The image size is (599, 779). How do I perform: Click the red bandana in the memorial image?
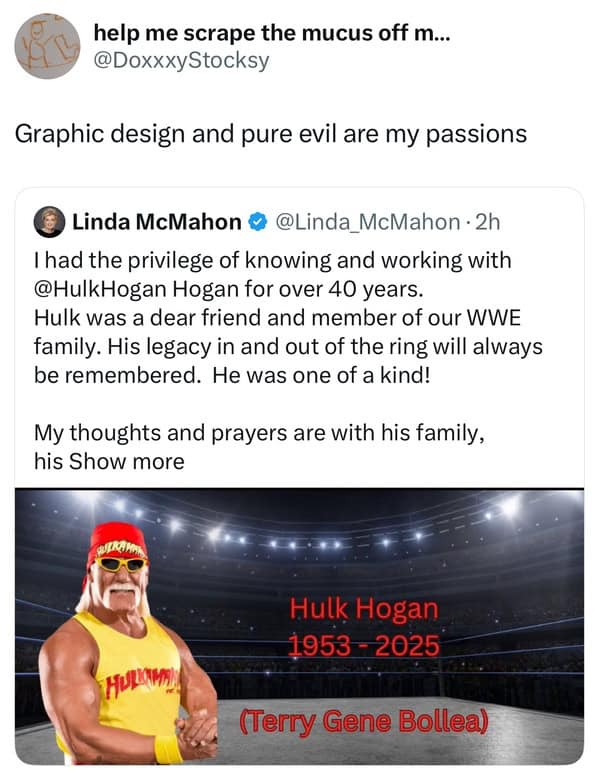(119, 542)
